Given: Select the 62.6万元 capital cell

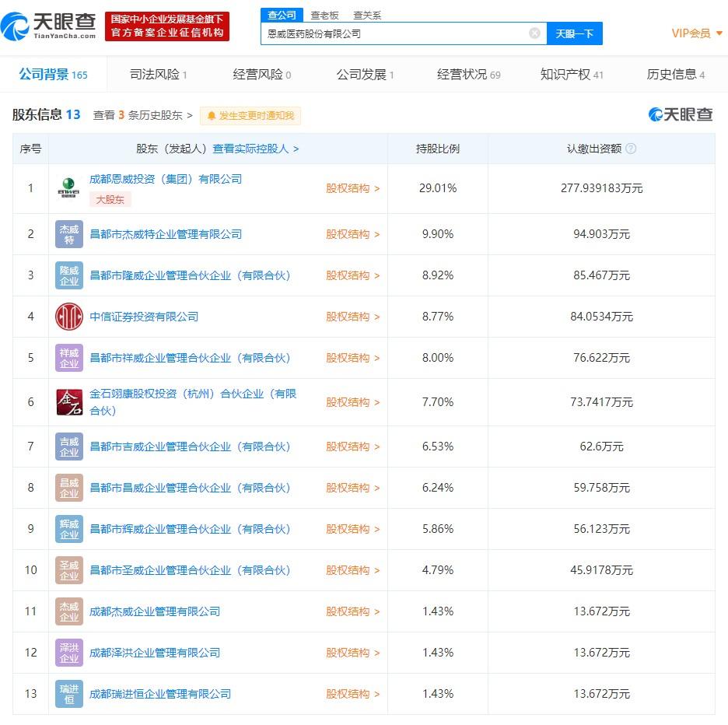Looking at the screenshot, I should pos(601,447).
